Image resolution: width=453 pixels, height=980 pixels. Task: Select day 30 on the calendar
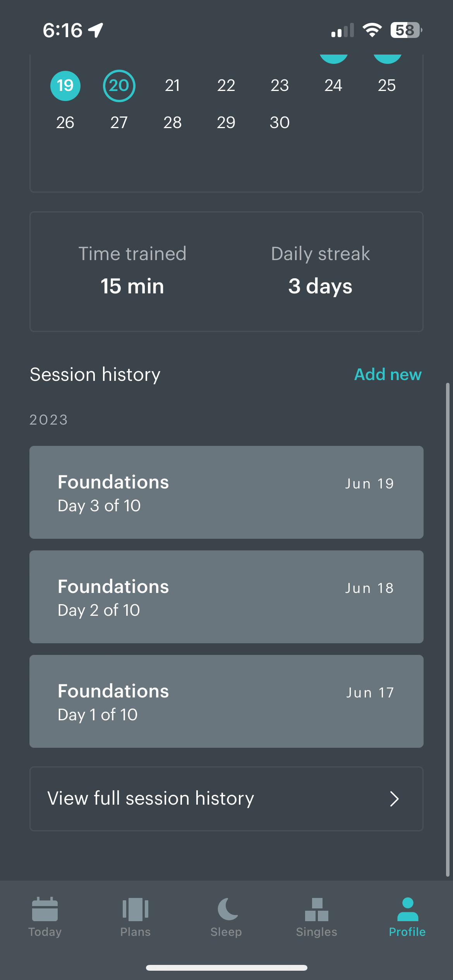click(280, 123)
